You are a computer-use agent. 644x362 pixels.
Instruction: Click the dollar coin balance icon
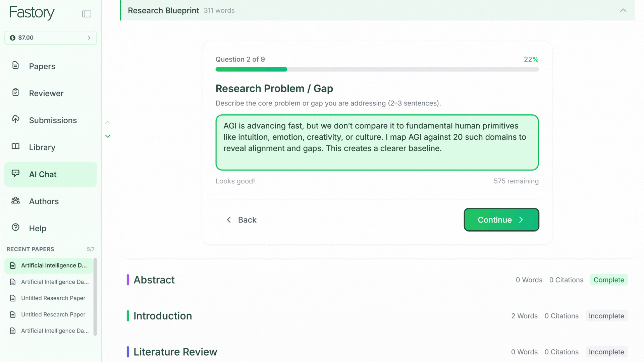[x=12, y=38]
